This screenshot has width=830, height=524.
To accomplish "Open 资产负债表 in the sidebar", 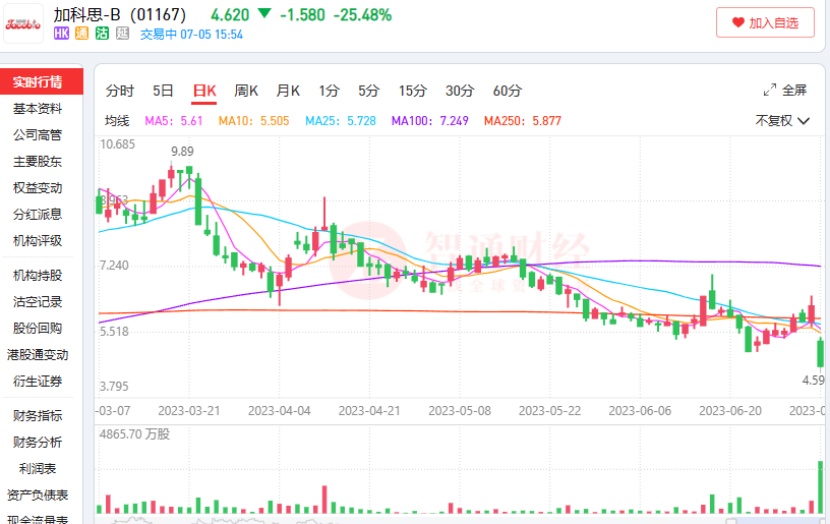I will point(38,495).
